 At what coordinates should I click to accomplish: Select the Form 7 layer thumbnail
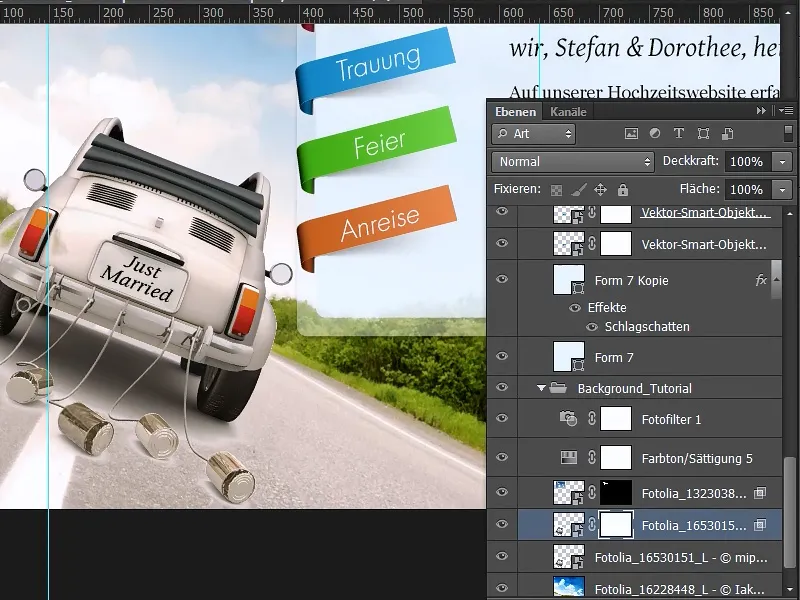[x=569, y=357]
